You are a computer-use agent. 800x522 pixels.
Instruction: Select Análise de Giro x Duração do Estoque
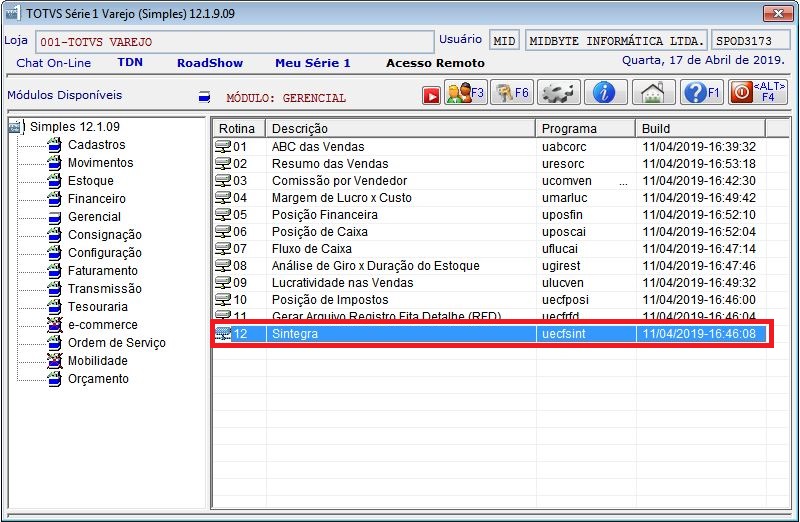[x=490, y=266]
